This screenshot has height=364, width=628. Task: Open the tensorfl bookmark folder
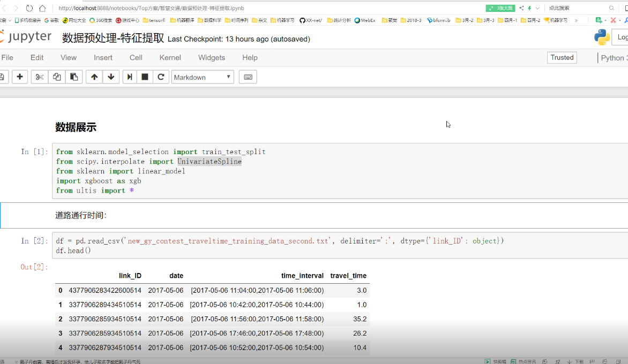click(154, 20)
